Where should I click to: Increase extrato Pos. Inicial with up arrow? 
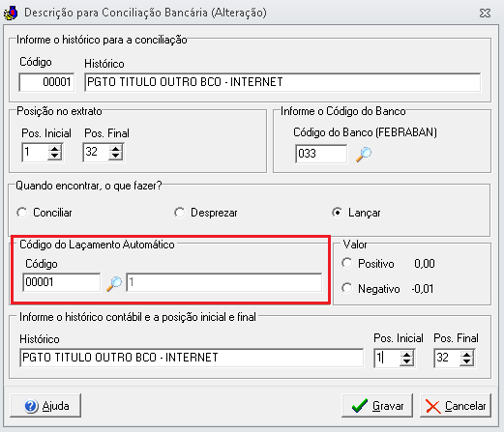tap(54, 149)
